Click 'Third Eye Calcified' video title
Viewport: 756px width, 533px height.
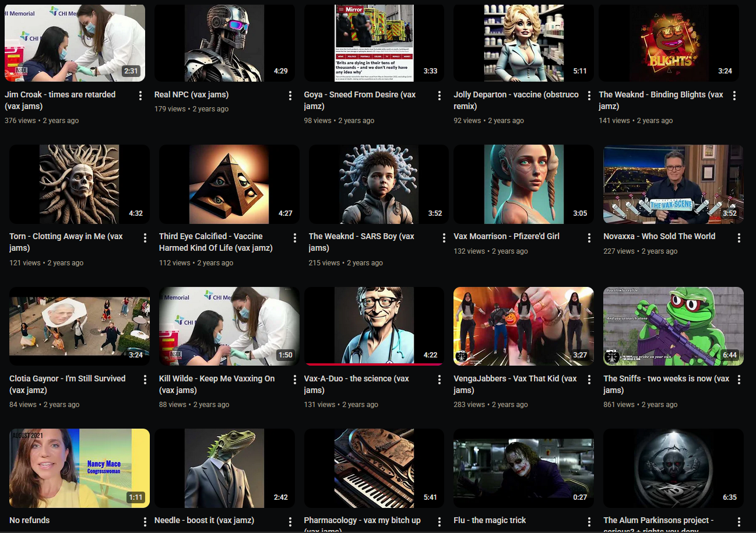click(216, 242)
